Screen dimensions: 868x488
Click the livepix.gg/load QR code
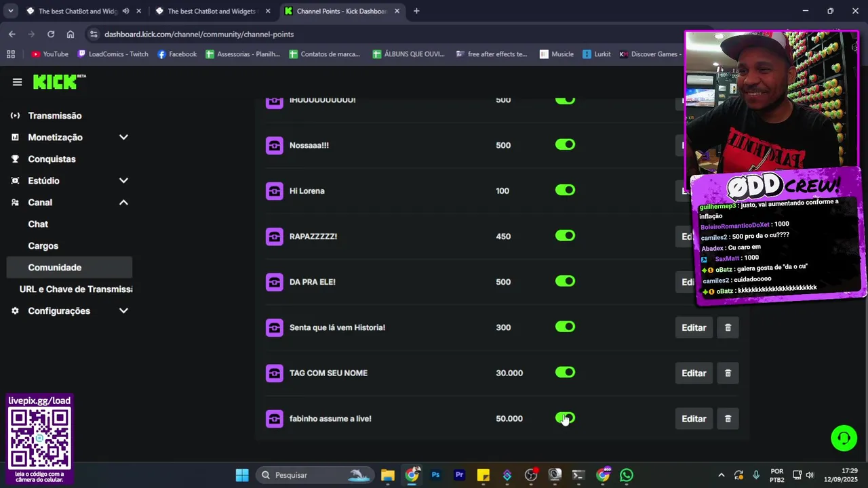pos(39,439)
